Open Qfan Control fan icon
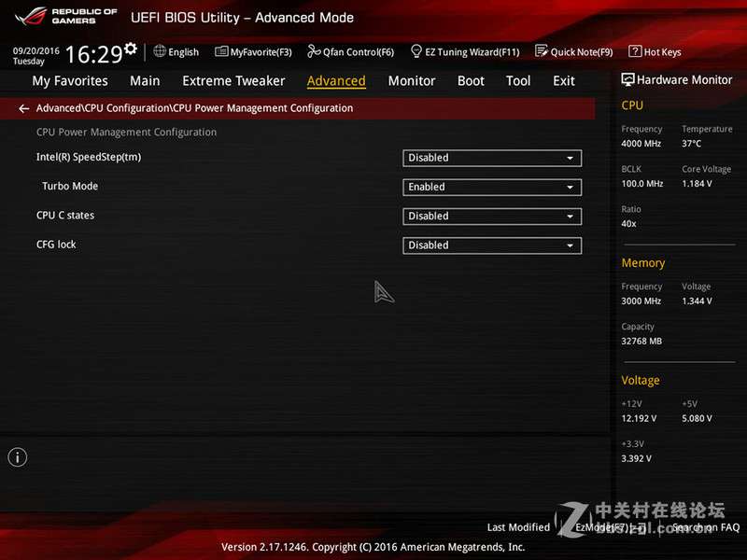 [314, 51]
